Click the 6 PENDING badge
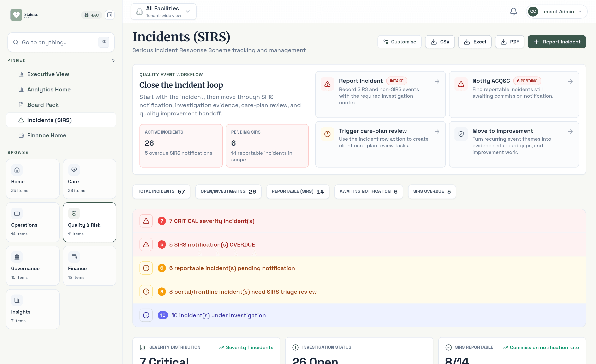Viewport: 596px width, 364px height. pos(527,81)
